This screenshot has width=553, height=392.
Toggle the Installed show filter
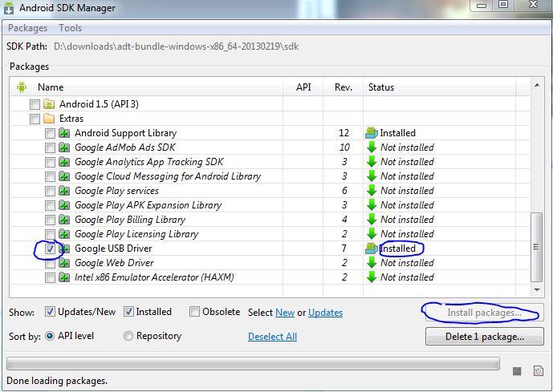pos(128,312)
